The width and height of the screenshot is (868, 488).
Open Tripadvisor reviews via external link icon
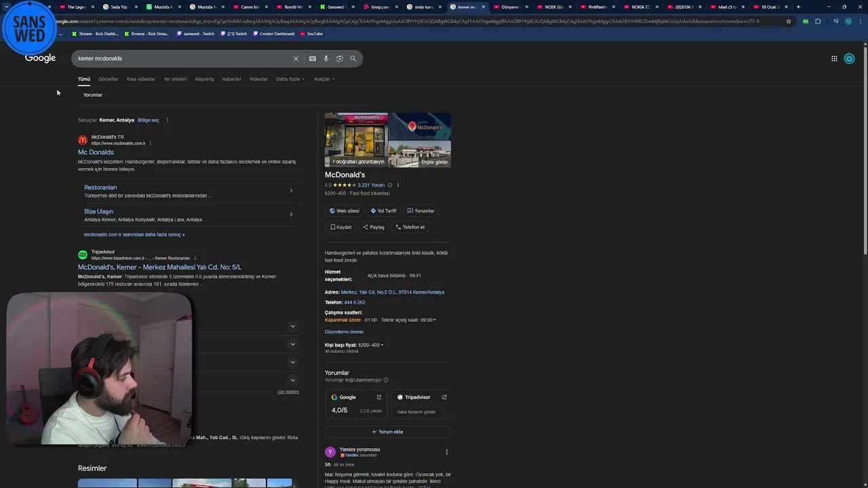point(444,397)
